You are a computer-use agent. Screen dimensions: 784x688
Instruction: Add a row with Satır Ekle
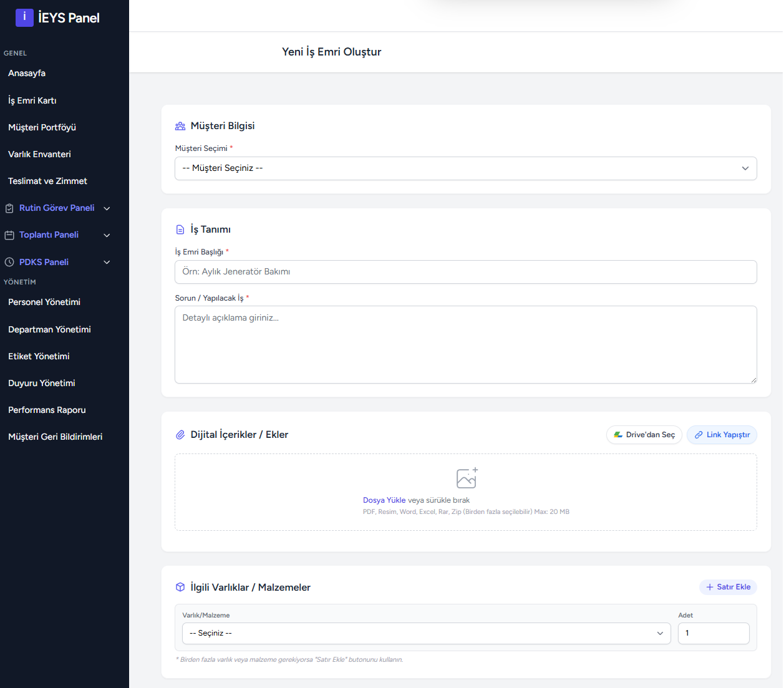click(728, 587)
